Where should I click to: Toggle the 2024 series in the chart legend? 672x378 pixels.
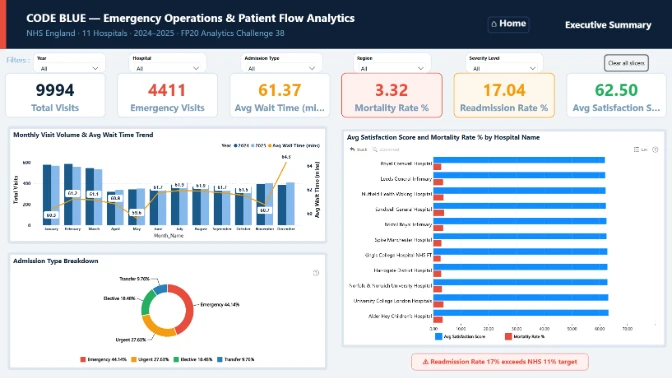tap(241, 146)
